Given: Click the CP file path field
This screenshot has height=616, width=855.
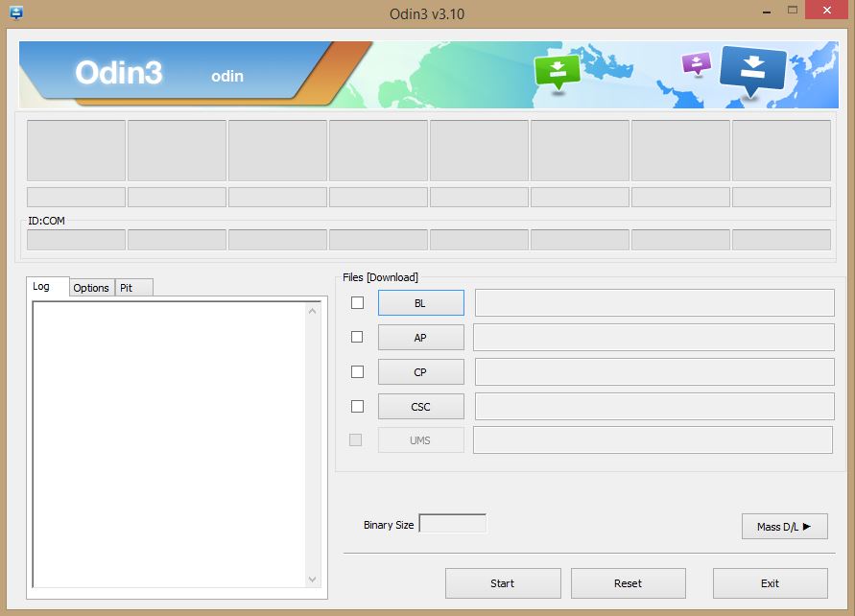Looking at the screenshot, I should (654, 371).
